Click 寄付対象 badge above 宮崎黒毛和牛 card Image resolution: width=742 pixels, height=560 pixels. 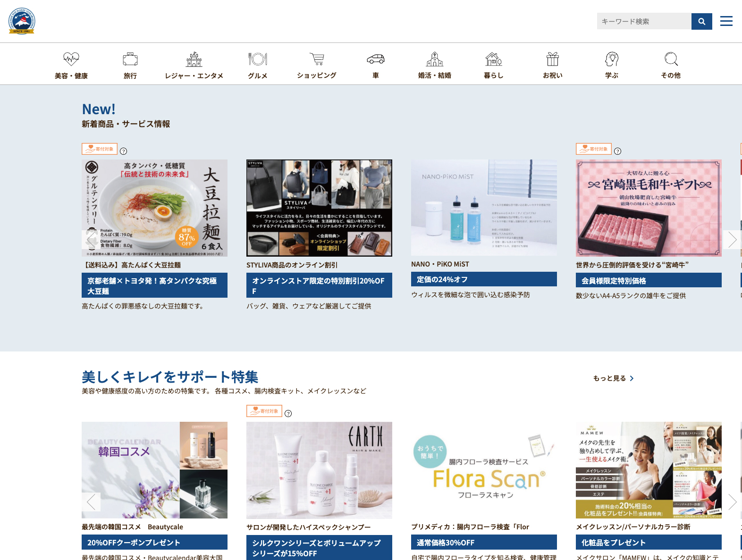[594, 149]
